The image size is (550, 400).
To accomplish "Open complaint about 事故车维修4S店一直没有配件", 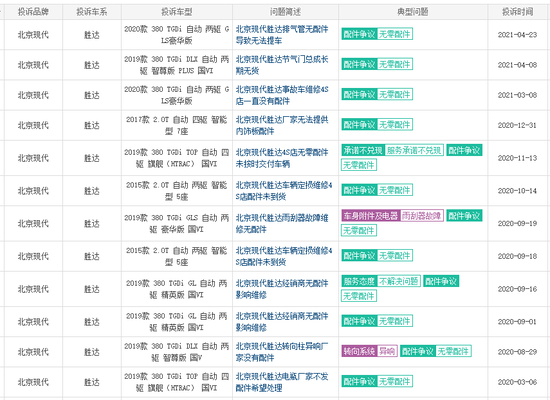I will (x=282, y=95).
